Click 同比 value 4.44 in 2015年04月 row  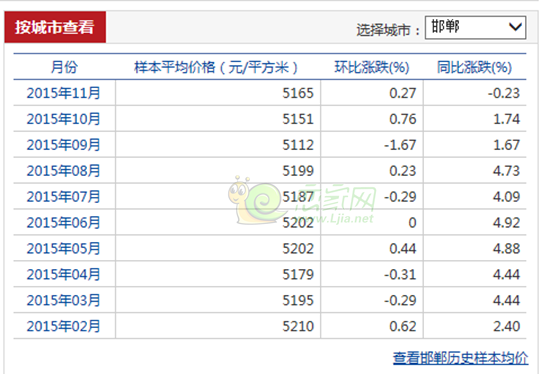pos(507,275)
